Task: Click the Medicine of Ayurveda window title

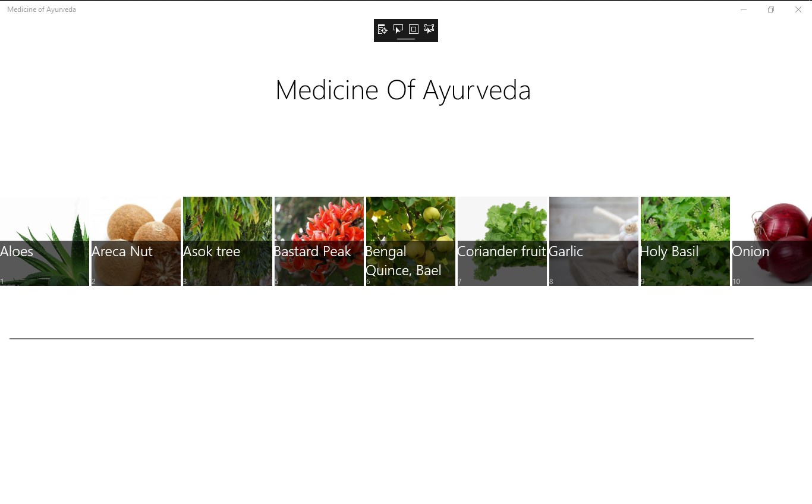Action: pos(42,10)
